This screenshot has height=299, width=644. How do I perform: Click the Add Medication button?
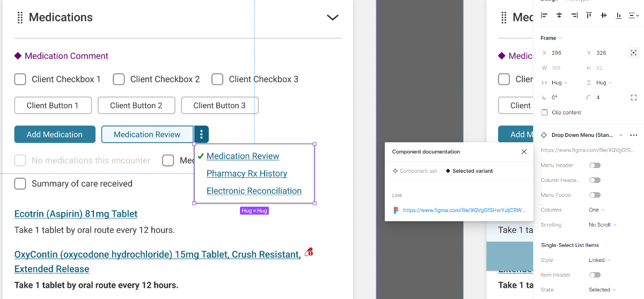pos(55,134)
